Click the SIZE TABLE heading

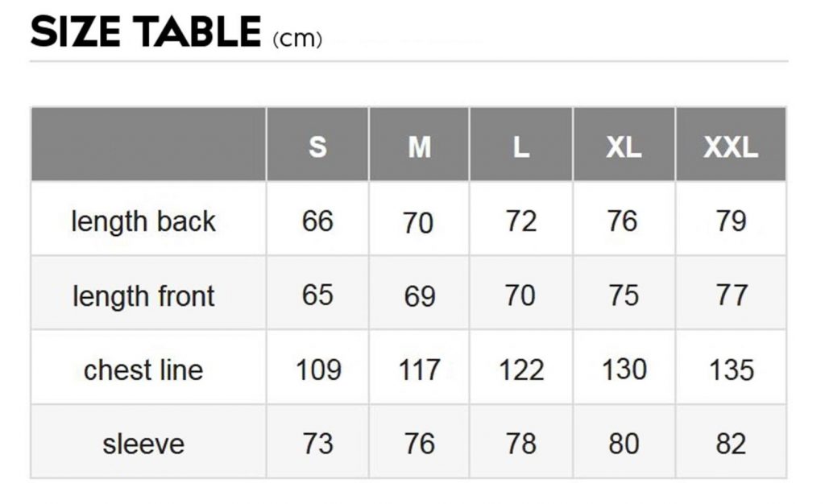[x=146, y=33]
